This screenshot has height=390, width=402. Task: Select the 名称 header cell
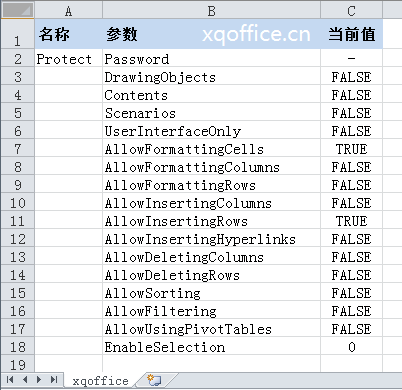(x=68, y=34)
